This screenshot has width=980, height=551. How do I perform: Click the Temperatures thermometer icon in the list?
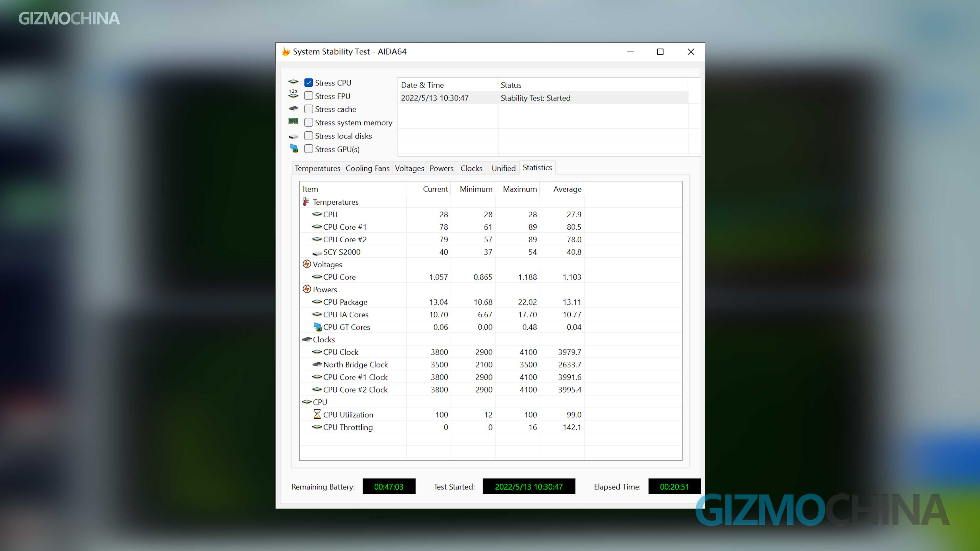[x=305, y=202]
